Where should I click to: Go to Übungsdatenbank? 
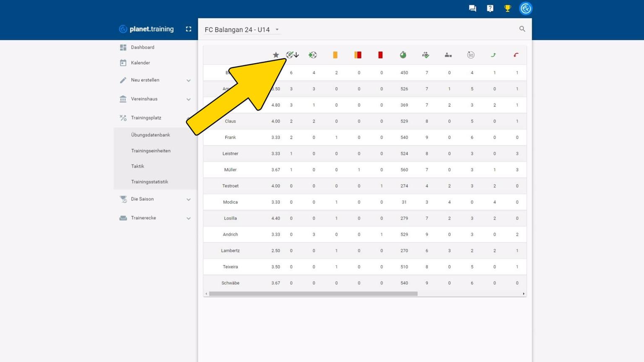(x=151, y=135)
